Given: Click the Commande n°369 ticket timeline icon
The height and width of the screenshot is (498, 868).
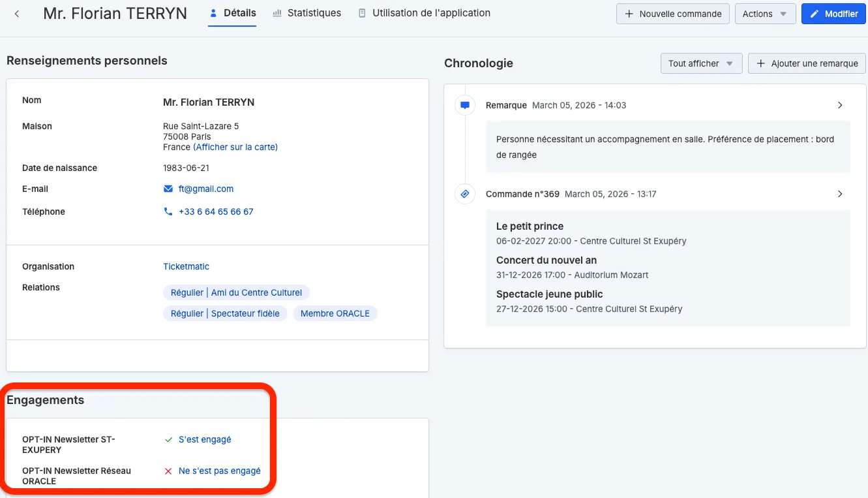Looking at the screenshot, I should pos(465,194).
